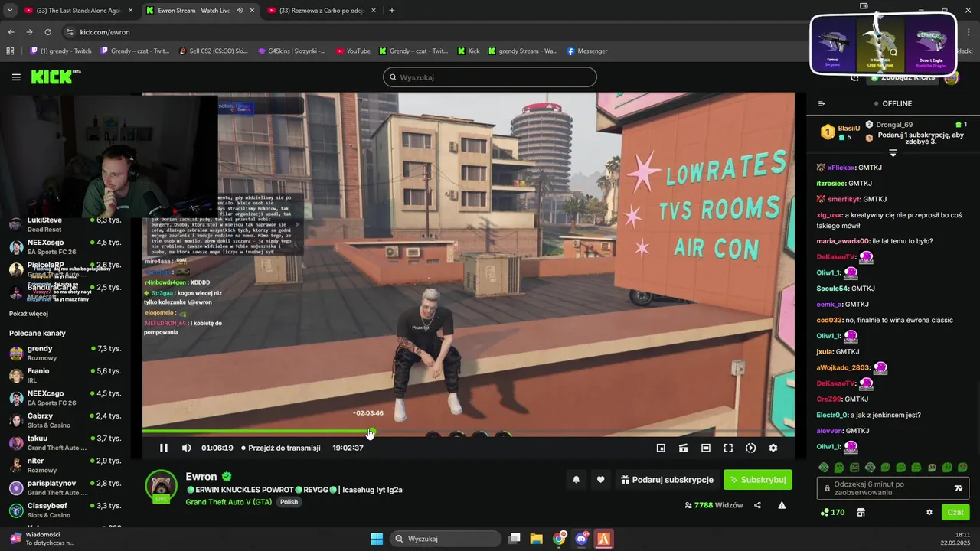980x551 pixels.
Task: Mute the video player volume
Action: tap(186, 448)
